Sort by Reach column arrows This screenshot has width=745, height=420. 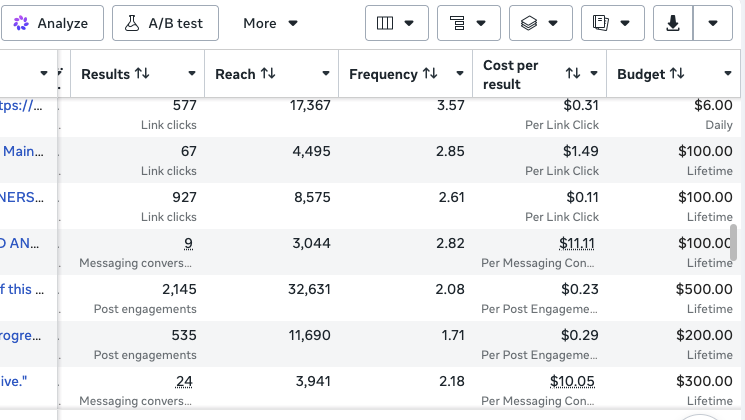tap(268, 74)
